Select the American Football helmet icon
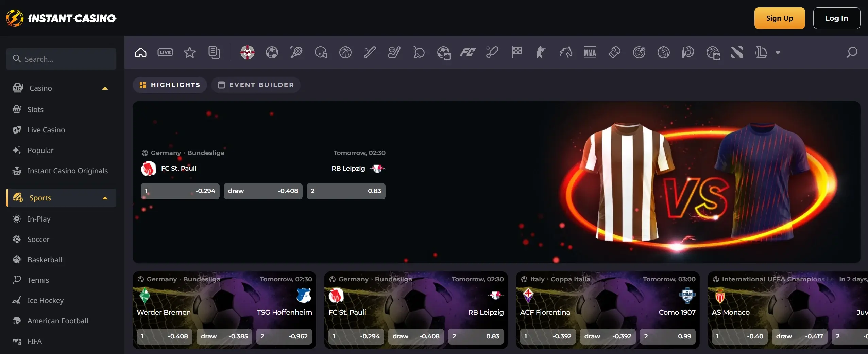The height and width of the screenshot is (354, 868). [321, 53]
